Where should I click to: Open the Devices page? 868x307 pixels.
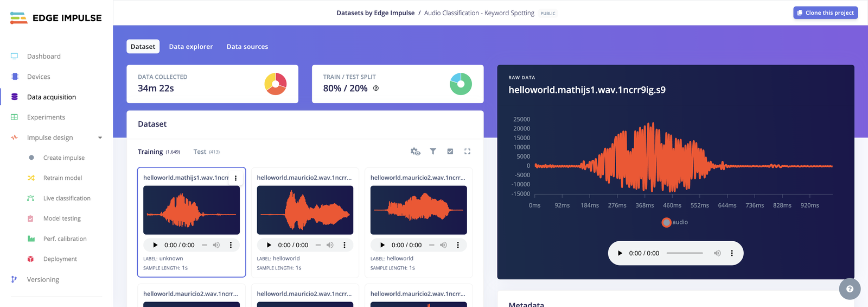(39, 77)
